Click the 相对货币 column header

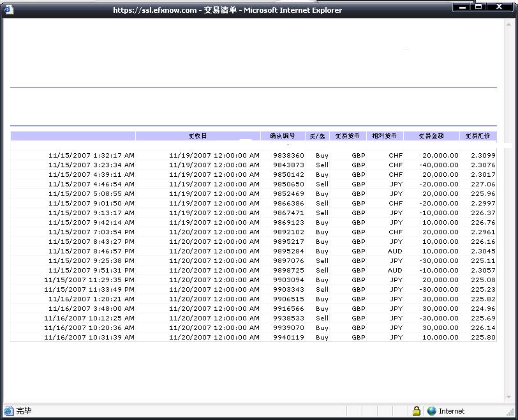(385, 136)
